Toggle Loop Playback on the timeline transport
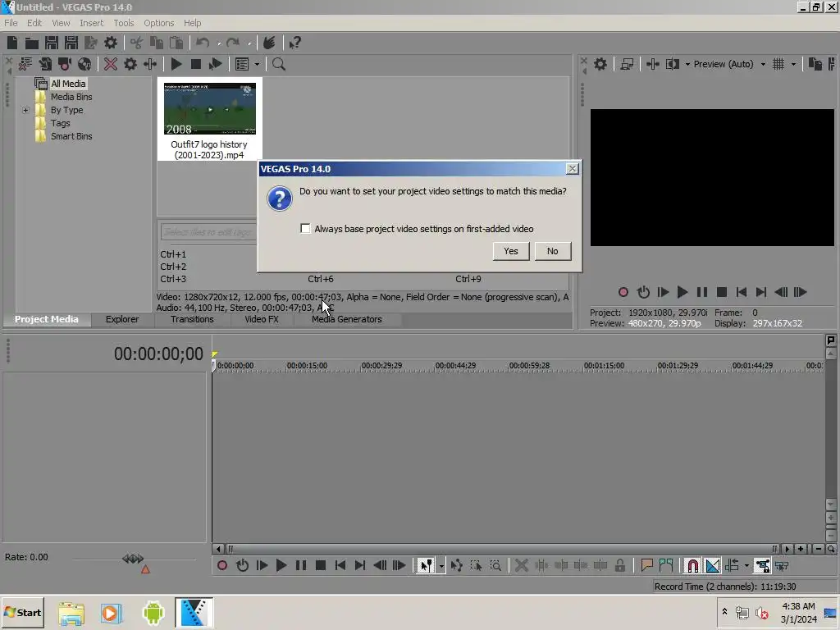 click(242, 566)
